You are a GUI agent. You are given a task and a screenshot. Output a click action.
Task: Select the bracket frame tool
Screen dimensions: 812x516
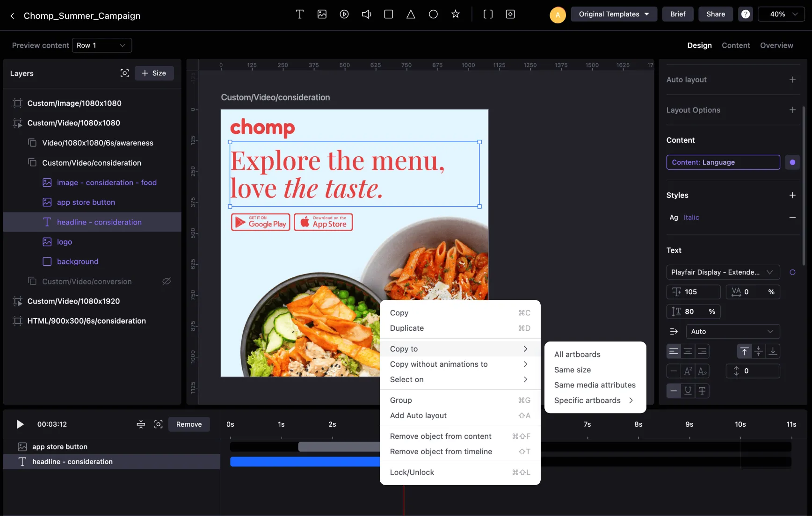click(488, 14)
